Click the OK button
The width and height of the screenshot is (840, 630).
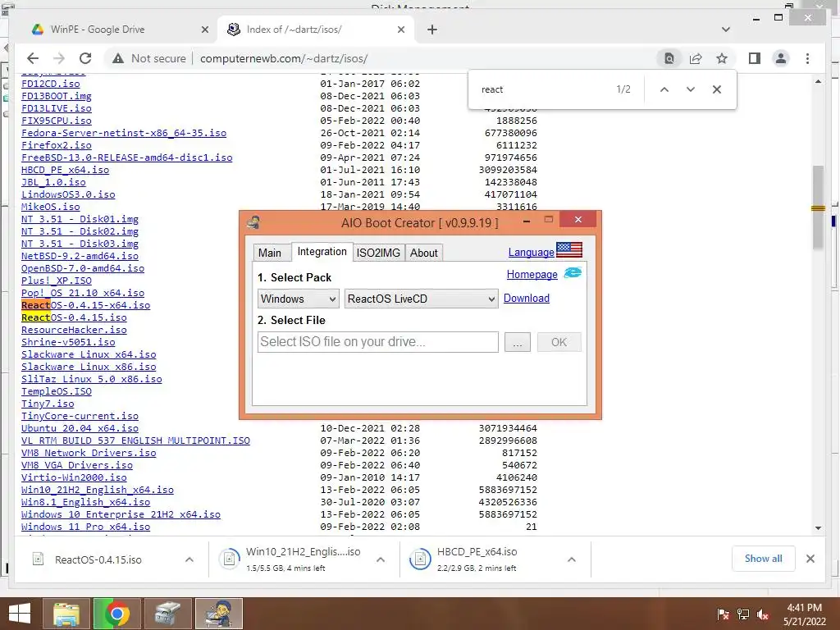(x=559, y=342)
